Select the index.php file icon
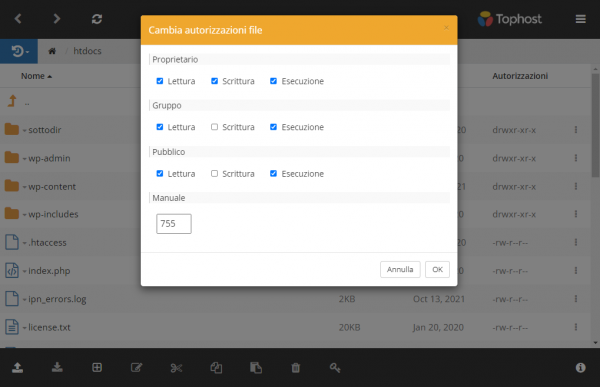This screenshot has width=600, height=387. click(12, 270)
